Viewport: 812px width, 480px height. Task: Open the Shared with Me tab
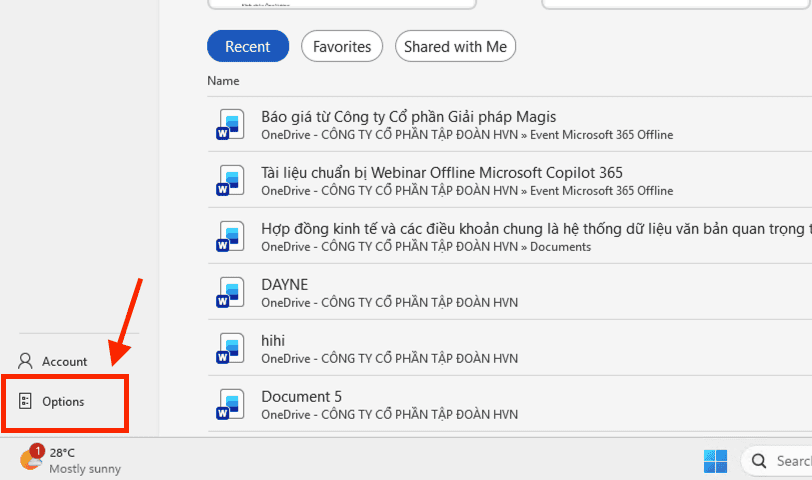click(455, 46)
